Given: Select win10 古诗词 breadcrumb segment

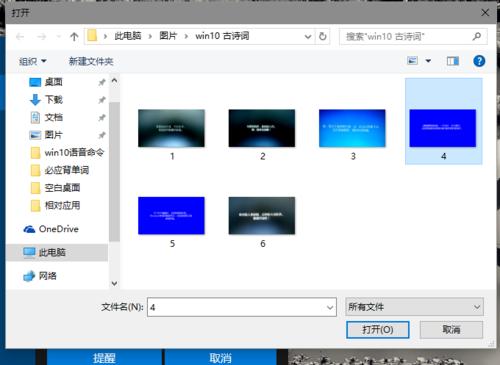Looking at the screenshot, I should click(222, 36).
